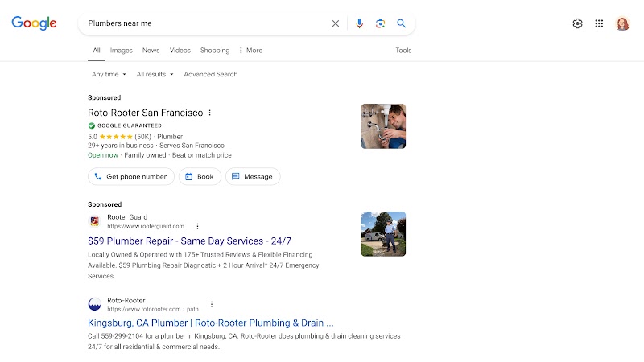The width and height of the screenshot is (644, 362).
Task: Click the Get phone number button
Action: (131, 176)
